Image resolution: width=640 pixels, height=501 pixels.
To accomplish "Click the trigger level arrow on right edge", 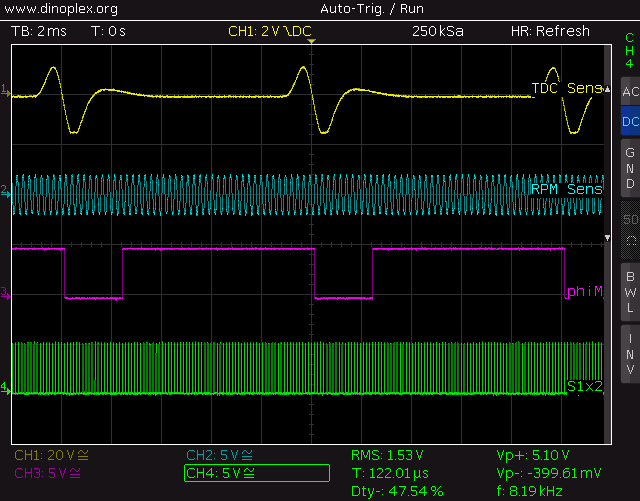I will 606,238.
